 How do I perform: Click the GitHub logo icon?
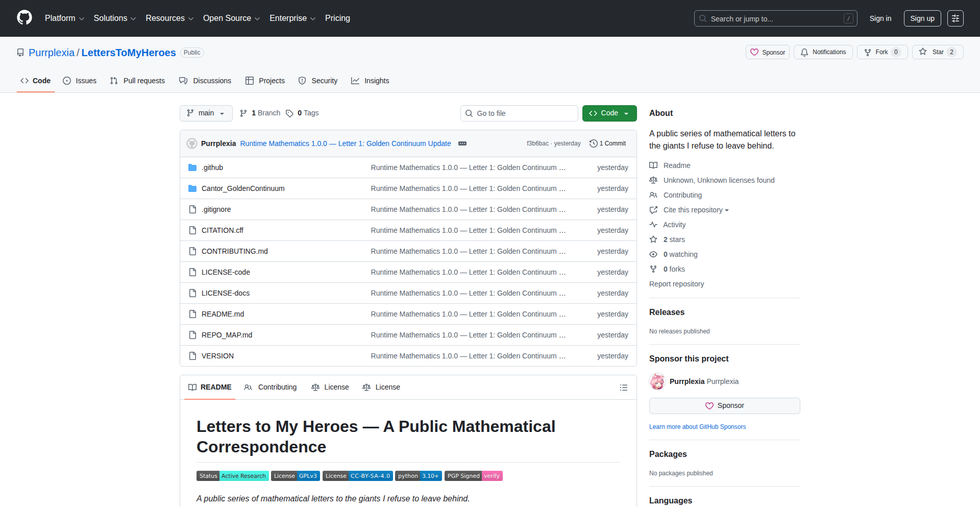[x=24, y=18]
